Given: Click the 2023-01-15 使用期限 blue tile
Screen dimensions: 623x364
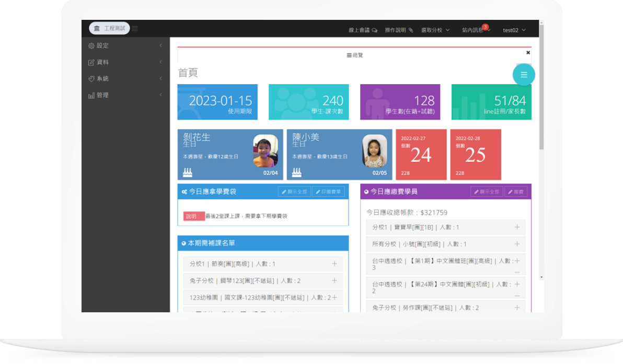Looking at the screenshot, I should pos(217,102).
